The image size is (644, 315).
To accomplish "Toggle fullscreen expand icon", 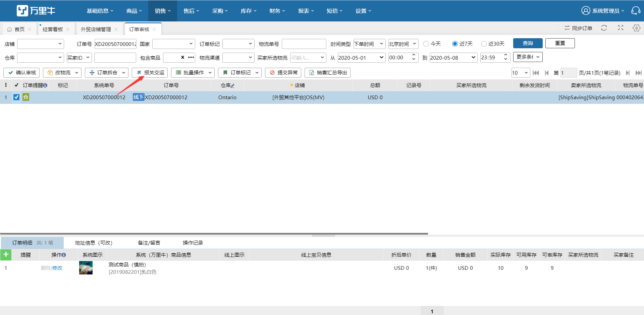I will 621,28.
